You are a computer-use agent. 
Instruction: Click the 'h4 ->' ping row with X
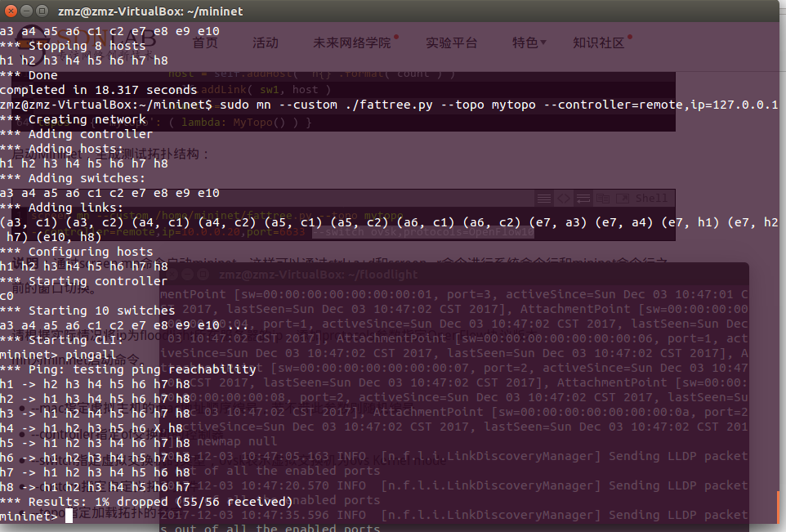tap(92, 428)
